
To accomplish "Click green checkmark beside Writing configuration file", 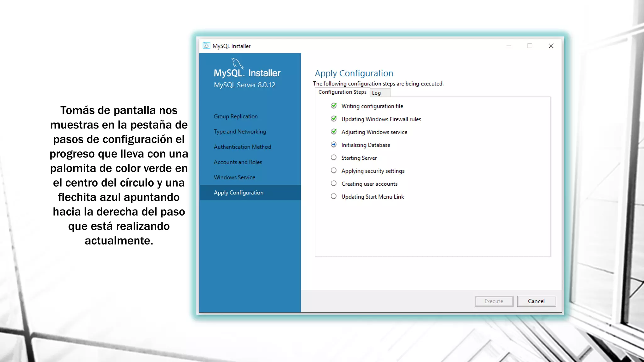I will pos(334,106).
